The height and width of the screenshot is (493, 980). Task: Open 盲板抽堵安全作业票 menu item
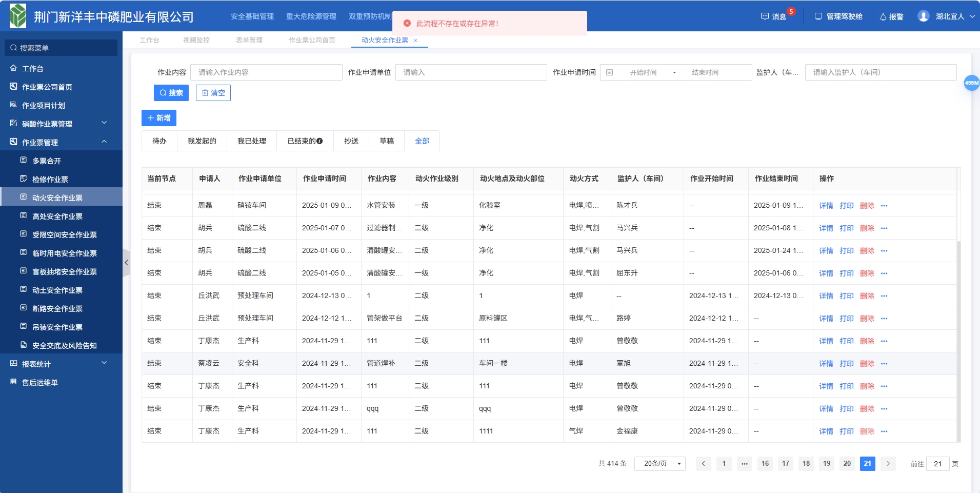61,271
